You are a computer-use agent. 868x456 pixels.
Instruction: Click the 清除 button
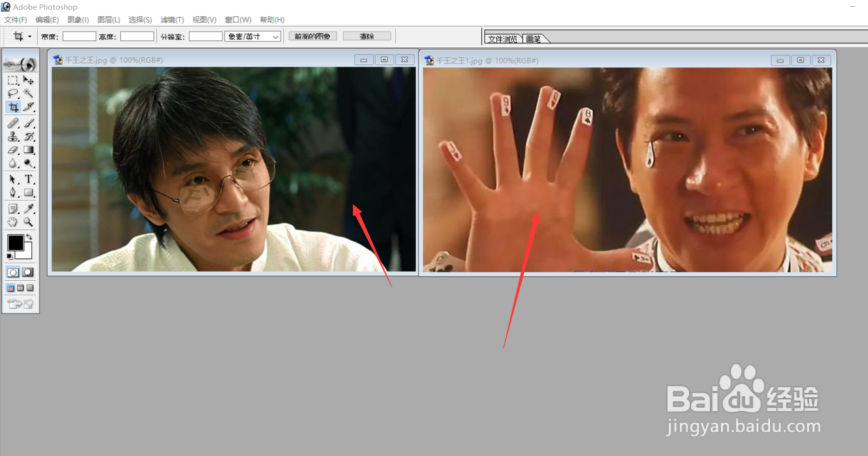367,36
